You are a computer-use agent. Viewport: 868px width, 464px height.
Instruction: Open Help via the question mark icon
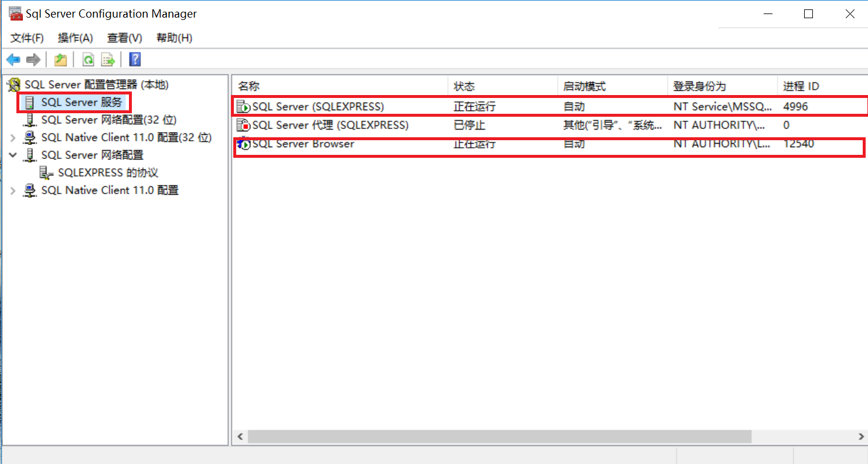pyautogui.click(x=135, y=59)
